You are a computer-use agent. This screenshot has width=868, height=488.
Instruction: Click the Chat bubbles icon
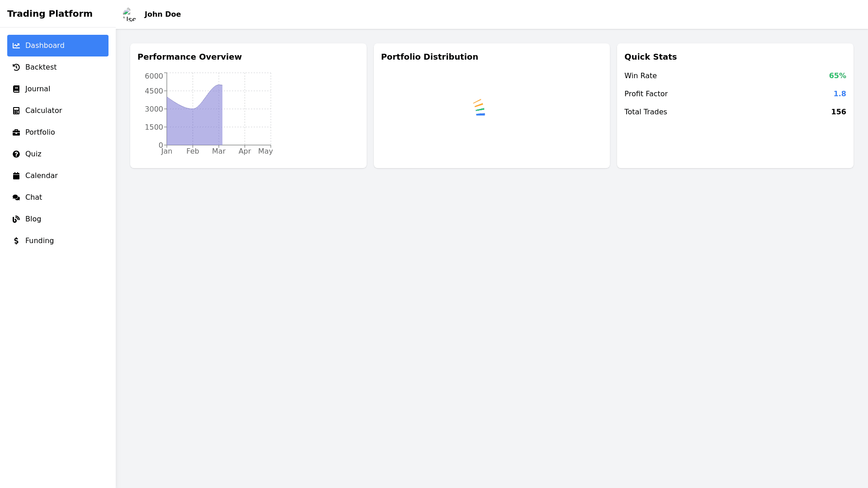[x=16, y=197]
